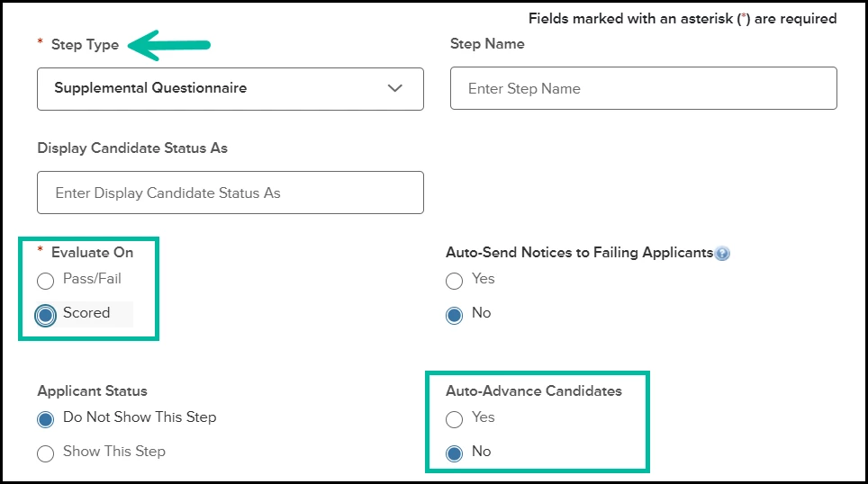Select Pass/Fail under Evaluate On
Viewport: 868px width, 484px height.
click(46, 281)
